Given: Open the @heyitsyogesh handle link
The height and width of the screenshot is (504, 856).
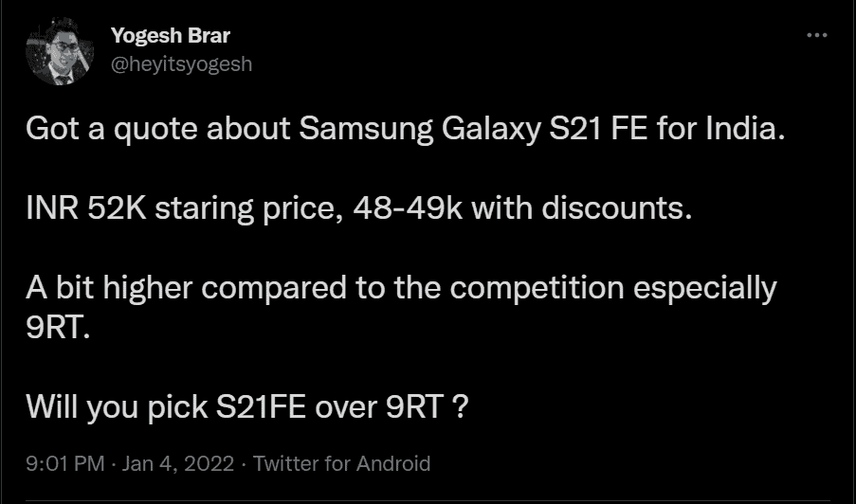Looking at the screenshot, I should click(181, 64).
